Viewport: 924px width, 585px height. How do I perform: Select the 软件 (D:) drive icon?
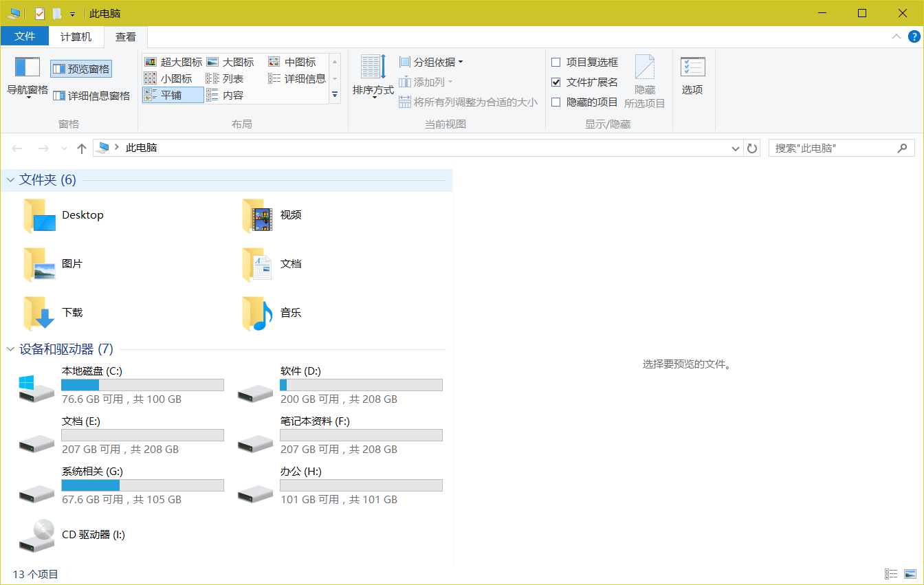[x=255, y=393]
